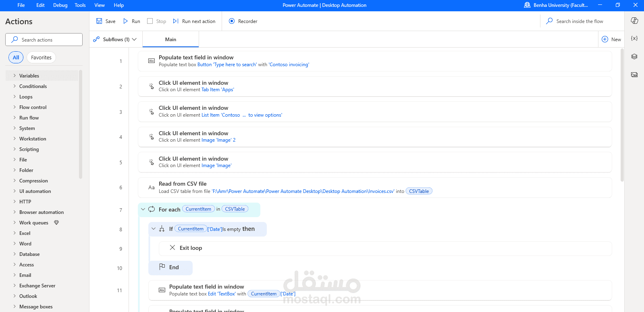644x312 pixels.
Task: Click the premium diamond icon beside Work queues
Action: 56,222
